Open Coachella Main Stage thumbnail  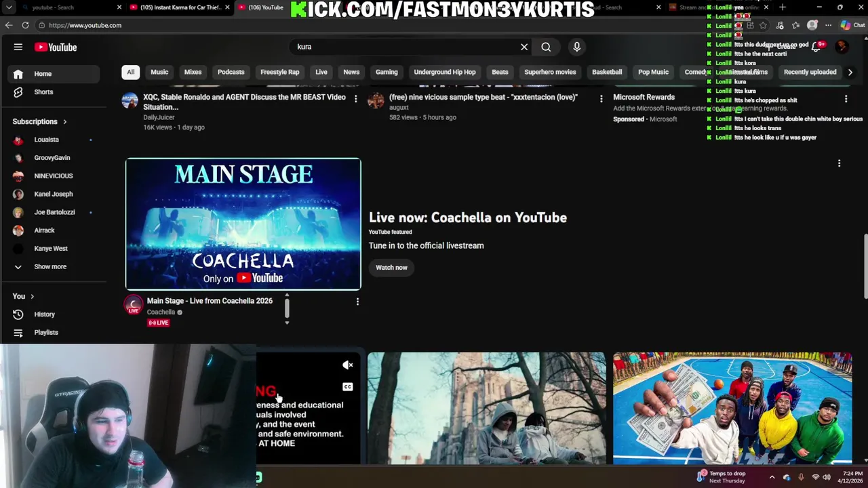(243, 224)
